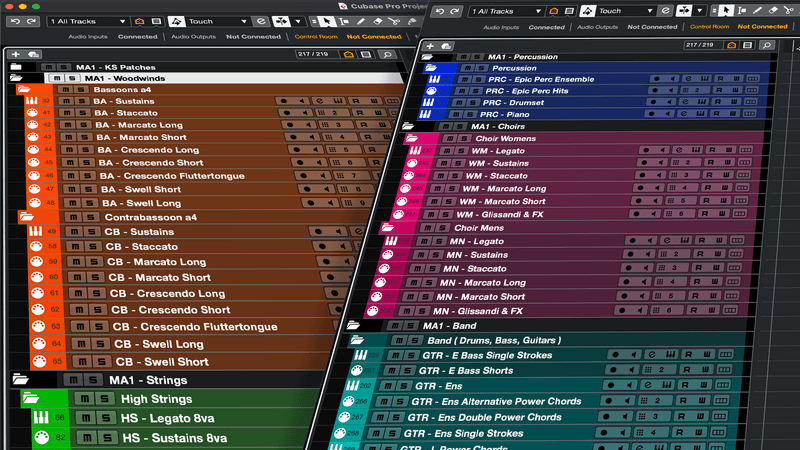Click undo arrow in left window toolbar
The width and height of the screenshot is (800, 450).
coord(15,21)
